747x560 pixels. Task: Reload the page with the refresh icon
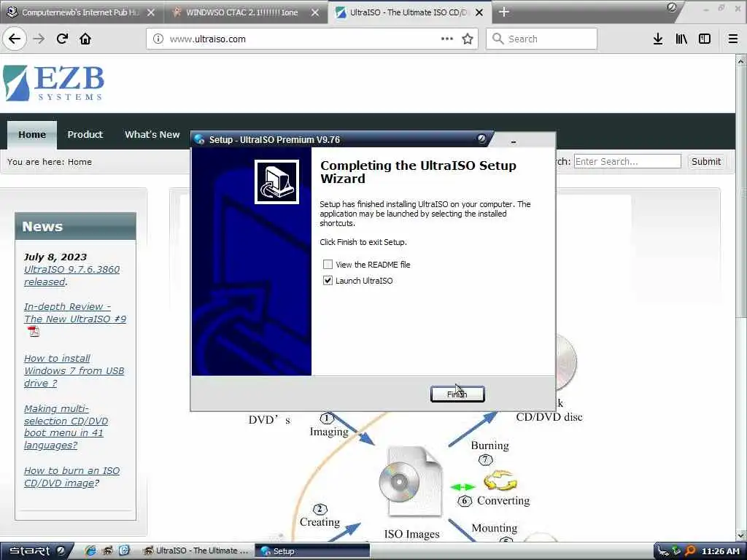(62, 39)
